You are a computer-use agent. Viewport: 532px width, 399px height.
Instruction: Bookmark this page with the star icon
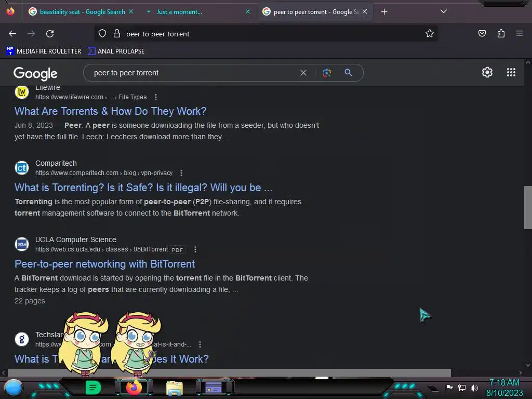[430, 34]
